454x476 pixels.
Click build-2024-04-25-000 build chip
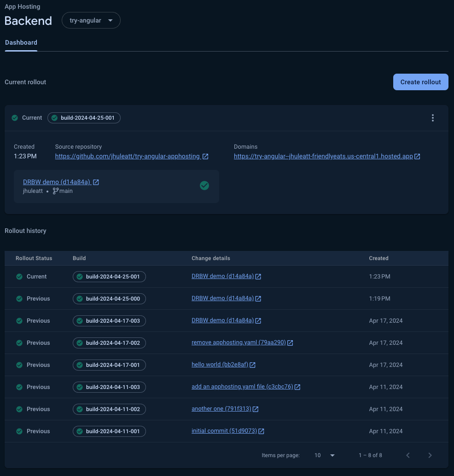point(109,299)
